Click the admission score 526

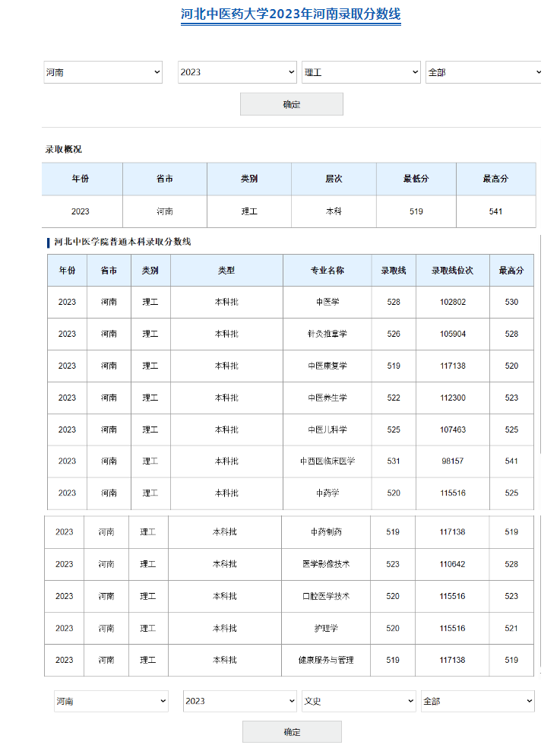tap(394, 334)
